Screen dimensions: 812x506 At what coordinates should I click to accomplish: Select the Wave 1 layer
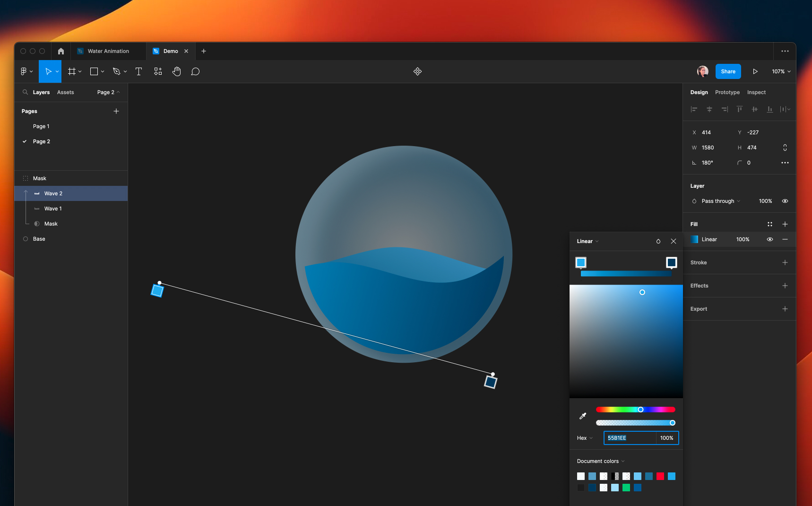(x=71, y=209)
